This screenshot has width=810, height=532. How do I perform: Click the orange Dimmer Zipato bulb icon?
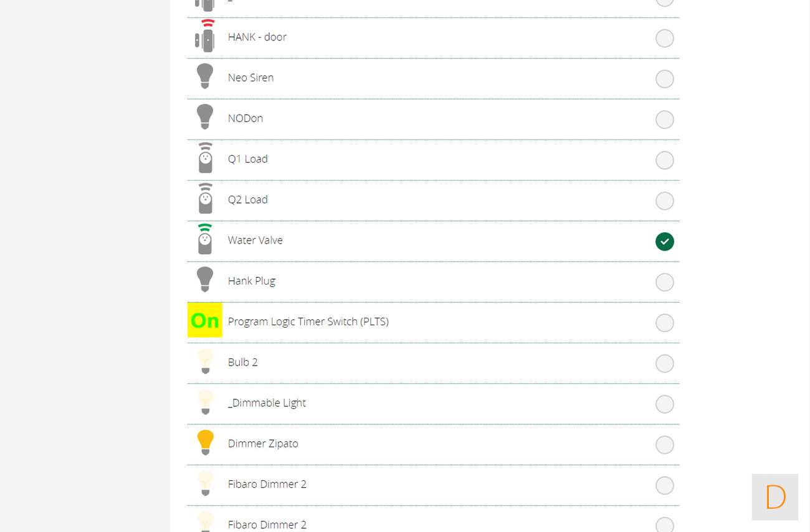(x=205, y=442)
